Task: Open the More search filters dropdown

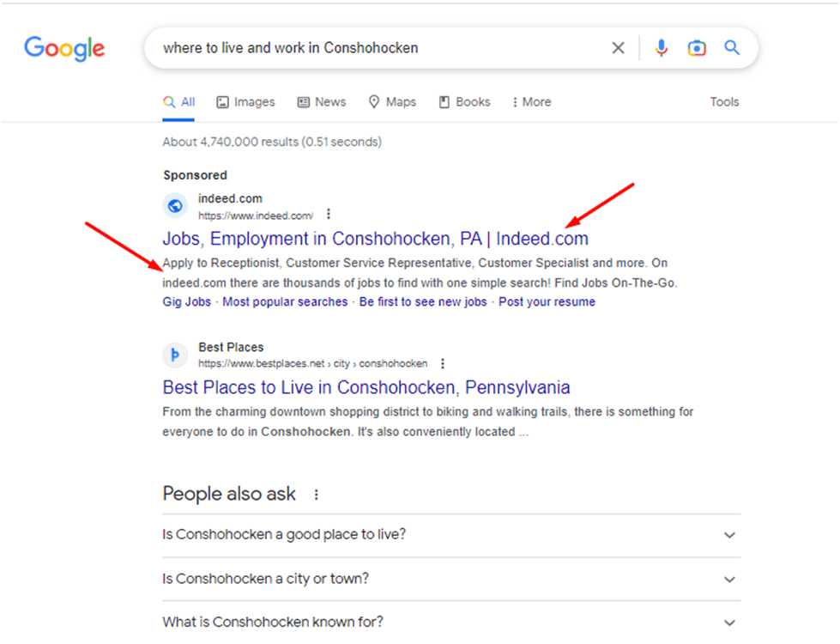Action: (531, 102)
